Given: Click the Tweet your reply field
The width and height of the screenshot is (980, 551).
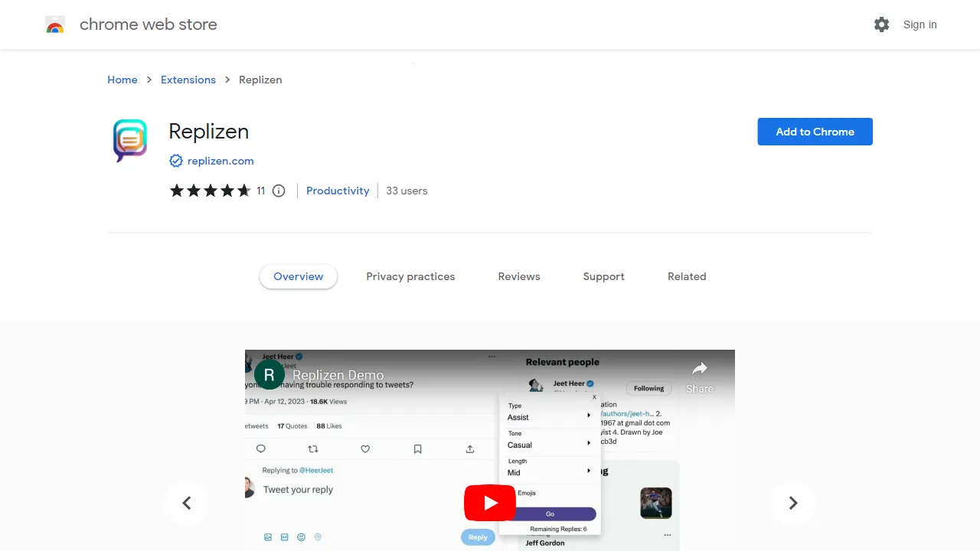Looking at the screenshot, I should pyautogui.click(x=298, y=490).
